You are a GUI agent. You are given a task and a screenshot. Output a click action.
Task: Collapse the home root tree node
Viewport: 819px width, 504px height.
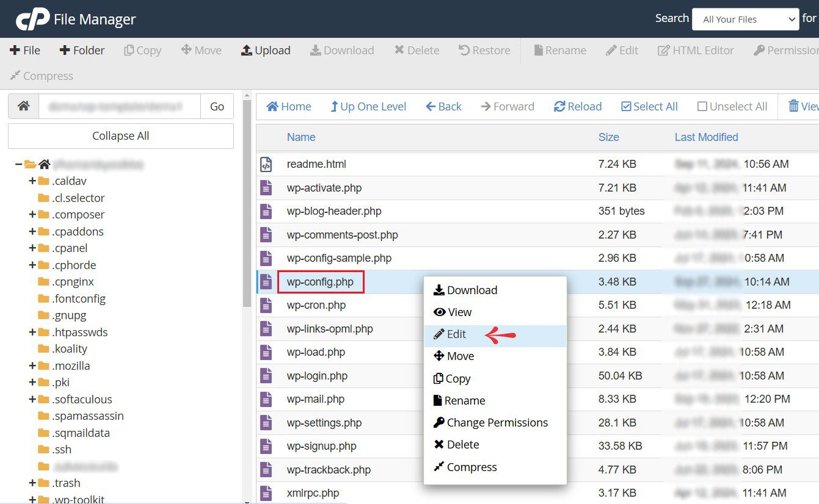point(18,164)
